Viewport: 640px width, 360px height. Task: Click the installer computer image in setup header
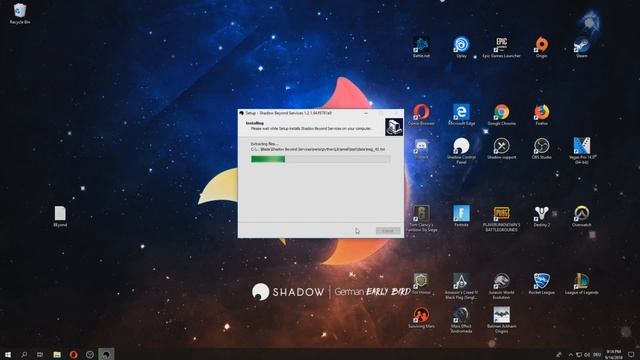(x=394, y=127)
